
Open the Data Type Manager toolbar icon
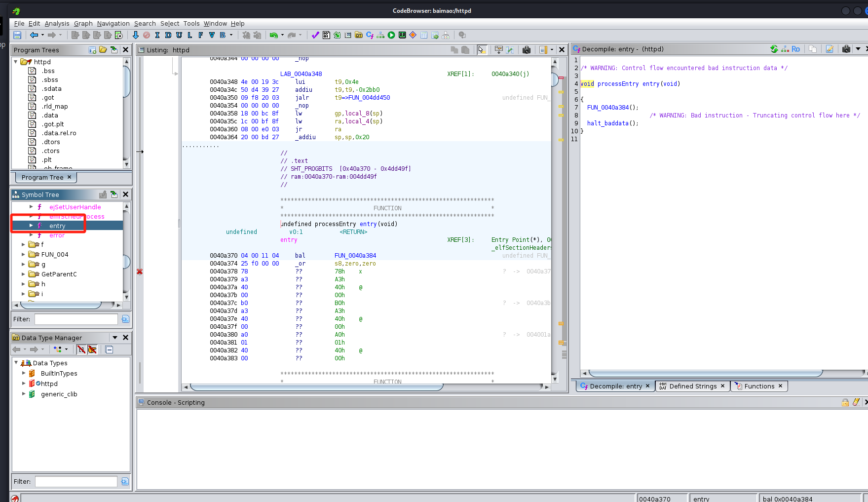[359, 35]
